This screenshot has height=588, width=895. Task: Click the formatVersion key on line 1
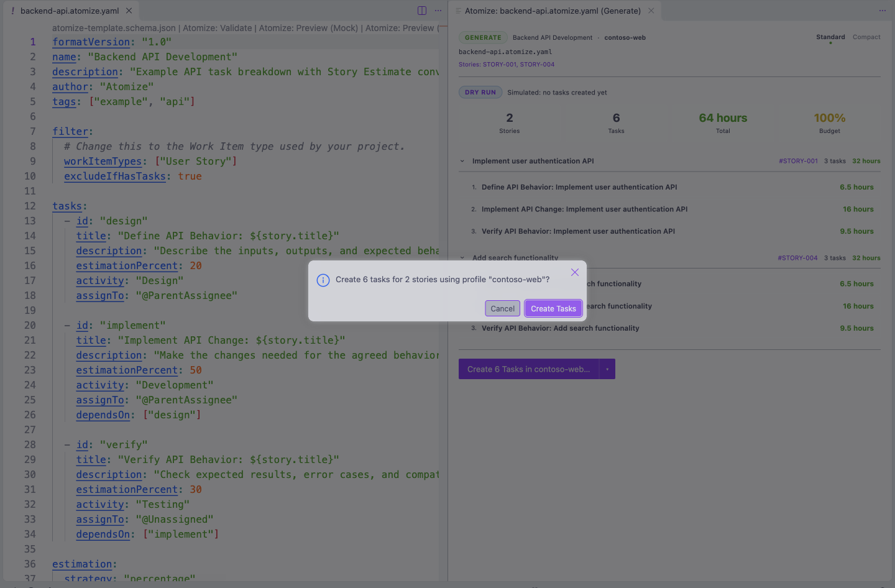click(x=91, y=42)
